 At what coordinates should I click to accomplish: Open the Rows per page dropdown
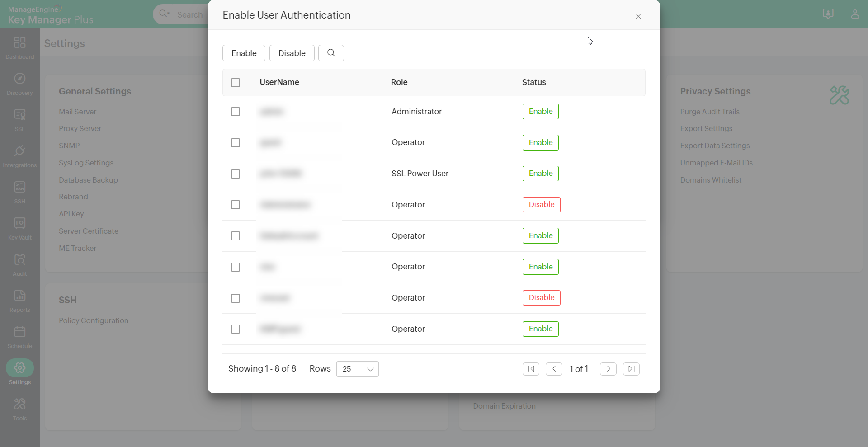click(x=357, y=369)
